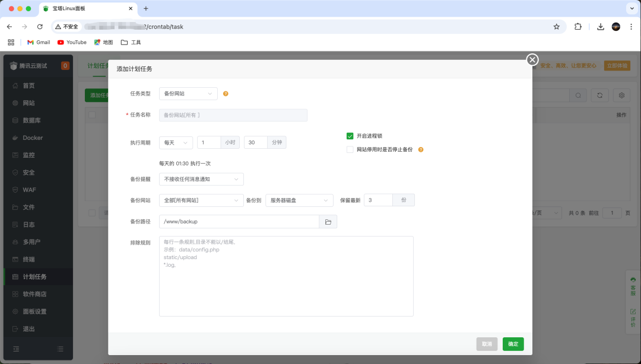
Task: Click the refresh icon in task list toolbar
Action: (x=600, y=95)
